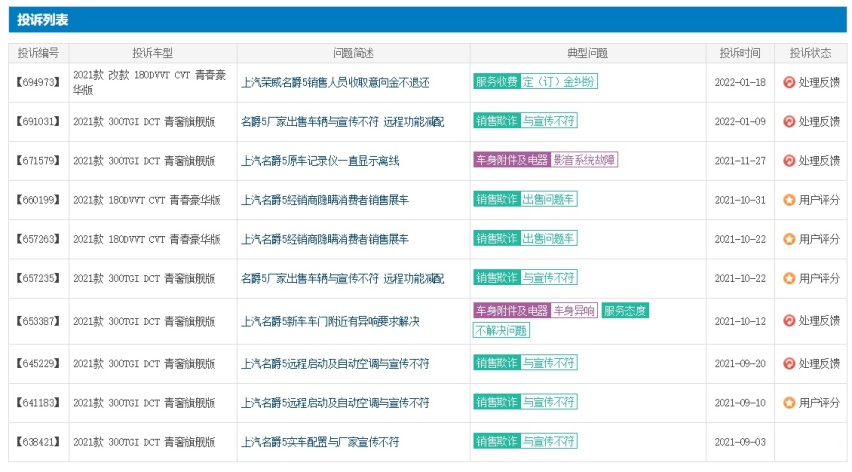Click 与宣传不符 tag in row 657235
This screenshot has width=852, height=472.
pyautogui.click(x=548, y=278)
